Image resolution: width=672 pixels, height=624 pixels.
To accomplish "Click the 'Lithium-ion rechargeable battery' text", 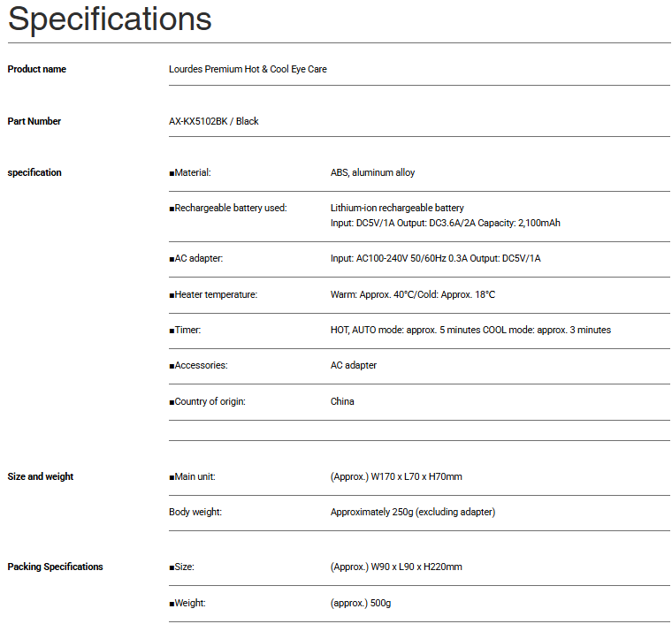I will coord(397,209).
